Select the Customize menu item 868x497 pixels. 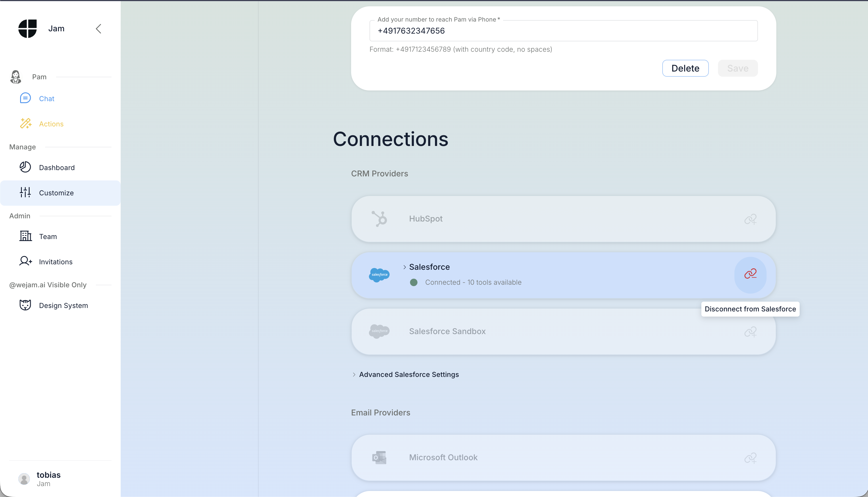coord(60,193)
